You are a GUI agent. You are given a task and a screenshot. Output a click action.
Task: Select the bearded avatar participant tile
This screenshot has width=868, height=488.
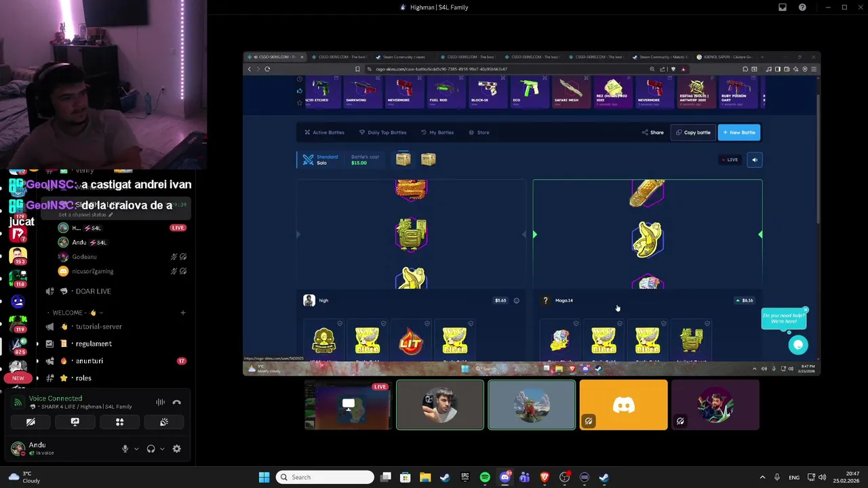pos(715,405)
